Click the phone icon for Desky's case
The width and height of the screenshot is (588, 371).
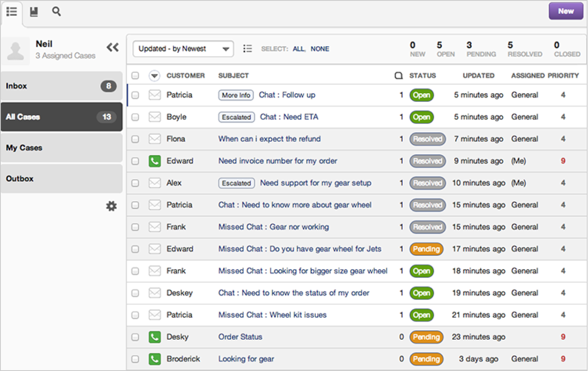[x=155, y=337]
